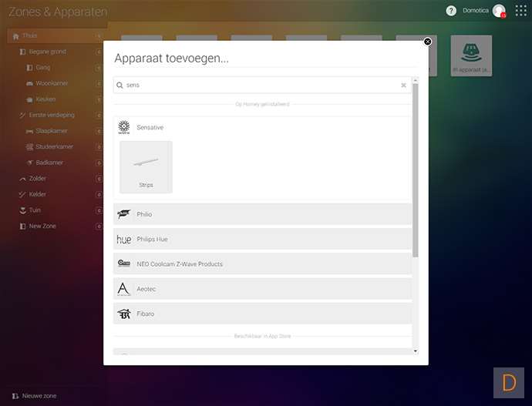
Task: Clear the search field text
Action: 403,85
